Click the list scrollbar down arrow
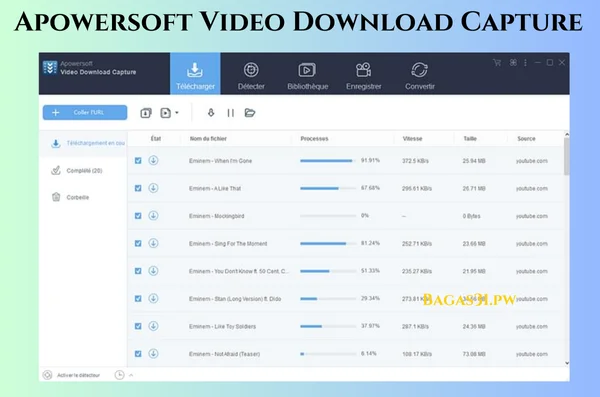600x397 pixels. pyautogui.click(x=567, y=363)
